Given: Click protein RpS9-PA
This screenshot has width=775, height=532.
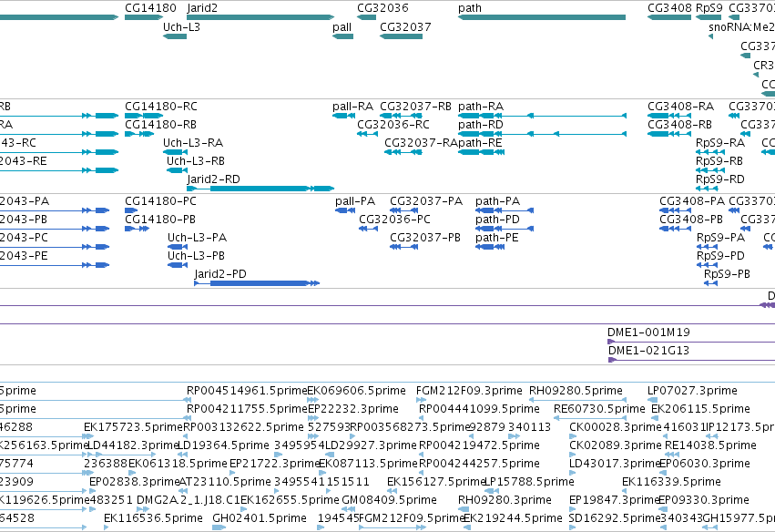Looking at the screenshot, I should (x=707, y=247).
